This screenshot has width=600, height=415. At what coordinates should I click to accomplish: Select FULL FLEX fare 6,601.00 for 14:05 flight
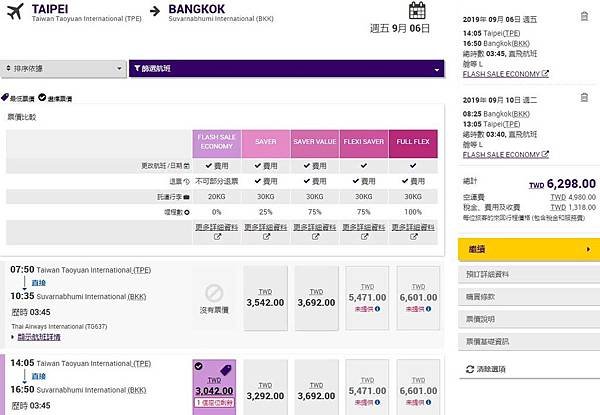[x=418, y=387]
